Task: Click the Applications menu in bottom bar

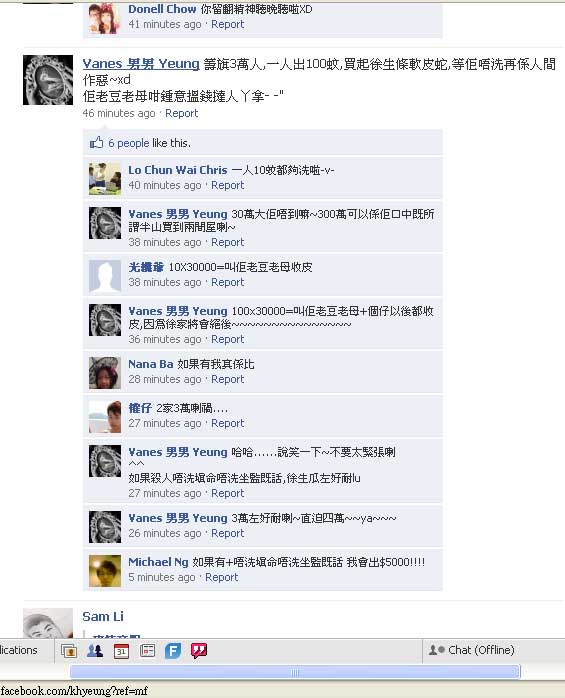Action: point(19,650)
